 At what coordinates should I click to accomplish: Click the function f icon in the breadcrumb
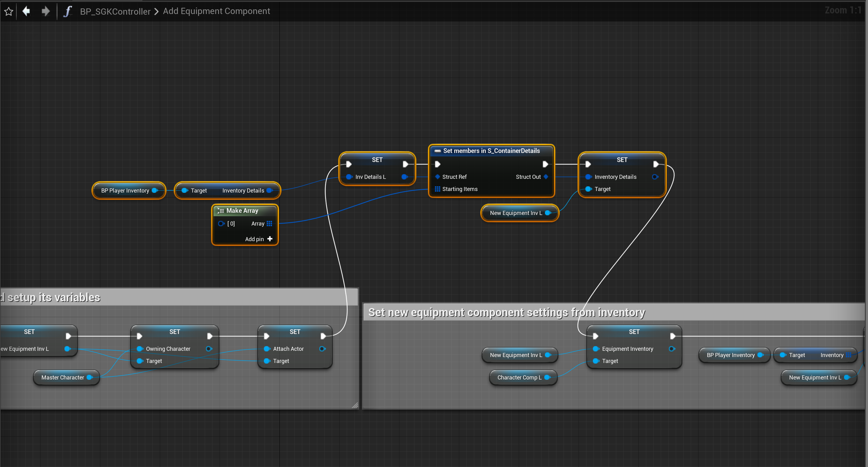(x=68, y=12)
